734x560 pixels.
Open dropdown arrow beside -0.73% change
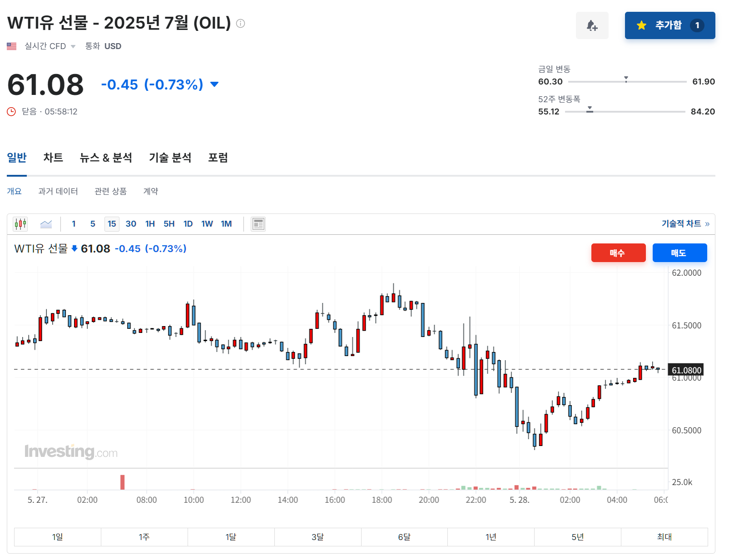point(213,84)
